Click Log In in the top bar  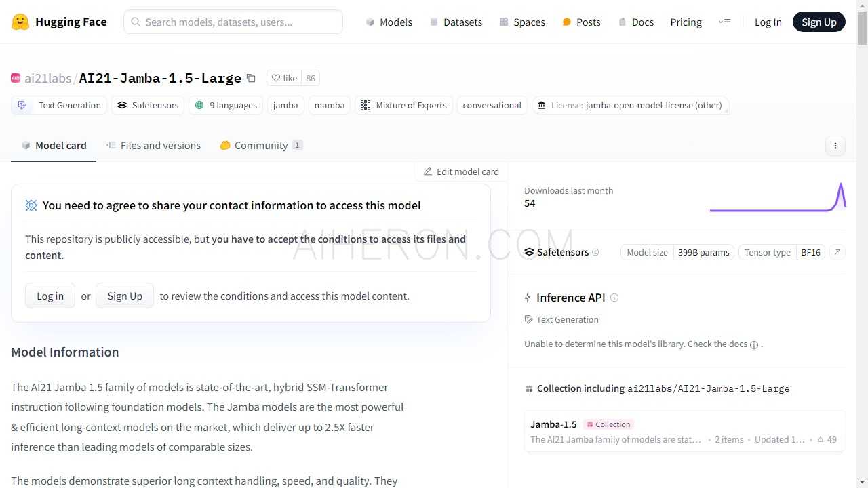(768, 22)
